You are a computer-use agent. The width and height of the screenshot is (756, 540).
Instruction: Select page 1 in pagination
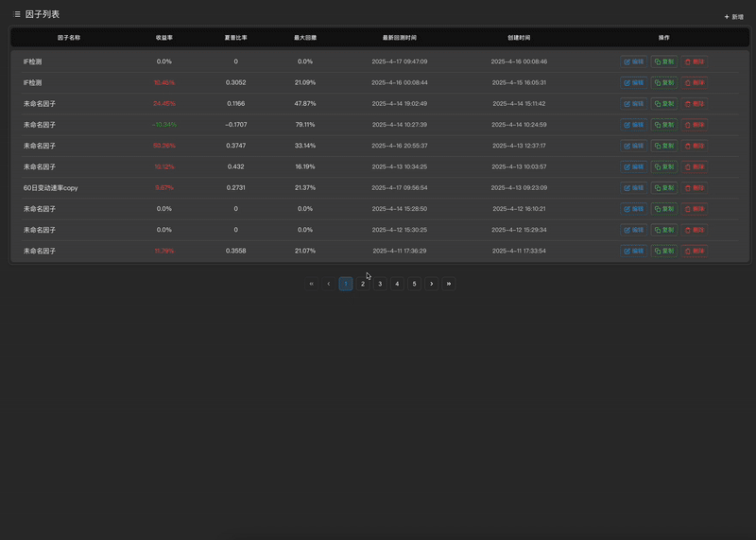(x=346, y=284)
